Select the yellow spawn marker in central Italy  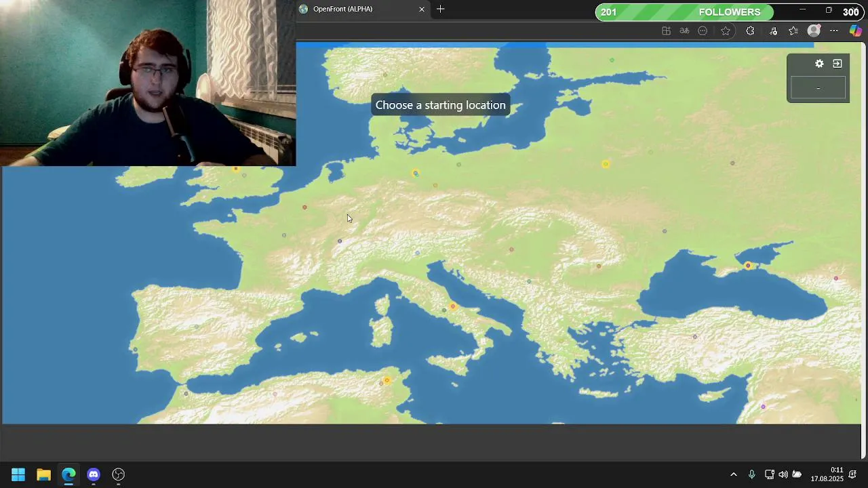point(453,306)
